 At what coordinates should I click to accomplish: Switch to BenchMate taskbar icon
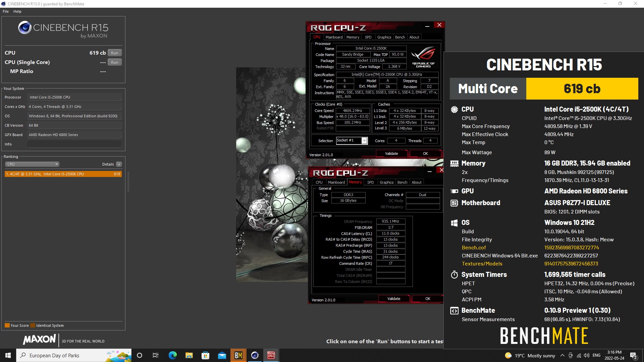coord(238,355)
